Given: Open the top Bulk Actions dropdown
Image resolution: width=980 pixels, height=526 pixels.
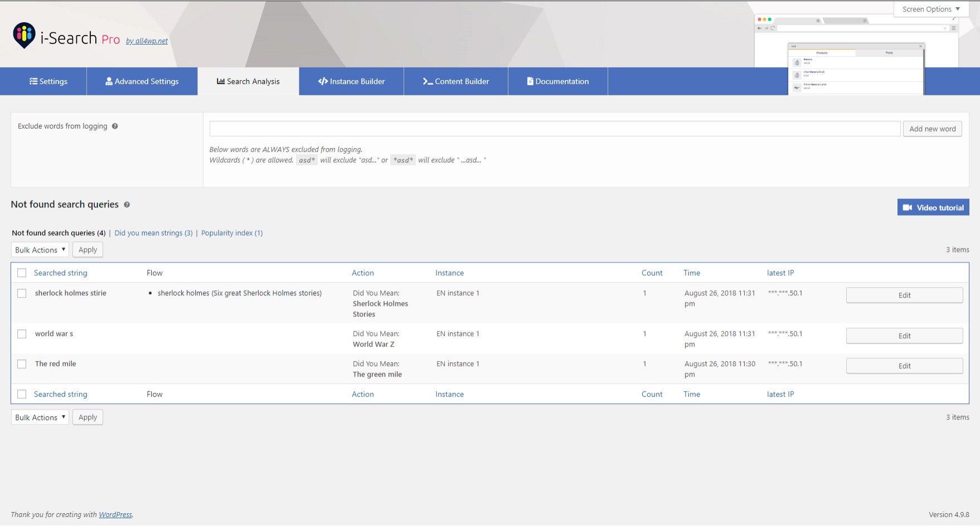Looking at the screenshot, I should click(39, 250).
